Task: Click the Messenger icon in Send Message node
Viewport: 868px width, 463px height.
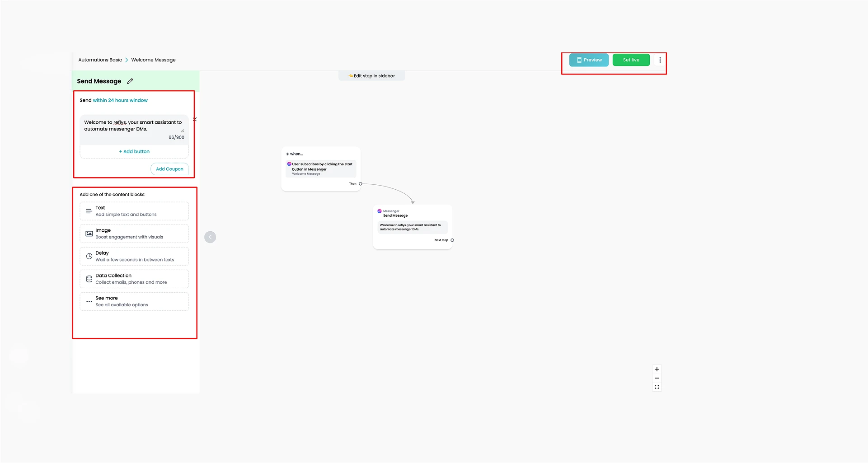Action: coord(380,211)
